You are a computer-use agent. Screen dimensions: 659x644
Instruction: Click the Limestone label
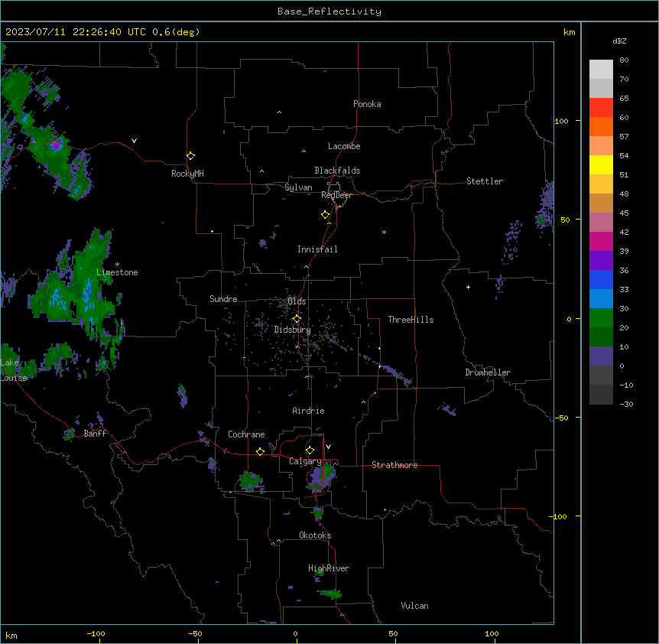(x=117, y=272)
